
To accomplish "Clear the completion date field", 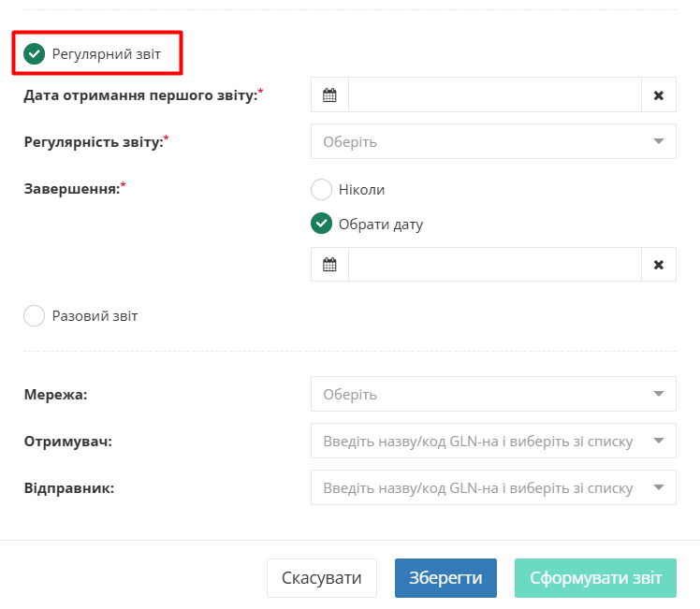I will click(x=659, y=265).
